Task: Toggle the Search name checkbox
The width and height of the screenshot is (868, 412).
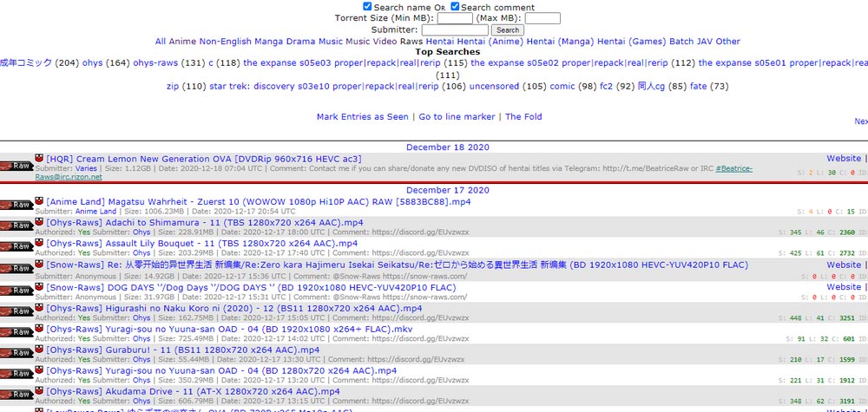Action: [367, 7]
